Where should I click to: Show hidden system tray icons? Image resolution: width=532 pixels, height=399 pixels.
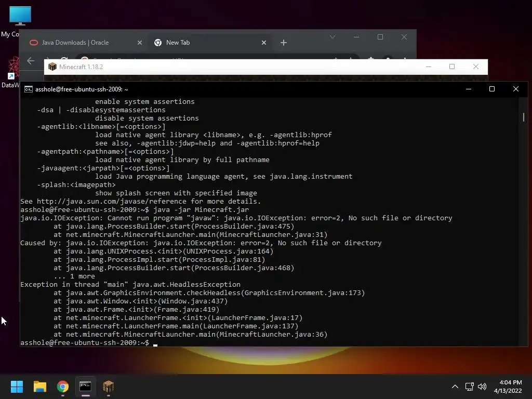(x=455, y=387)
